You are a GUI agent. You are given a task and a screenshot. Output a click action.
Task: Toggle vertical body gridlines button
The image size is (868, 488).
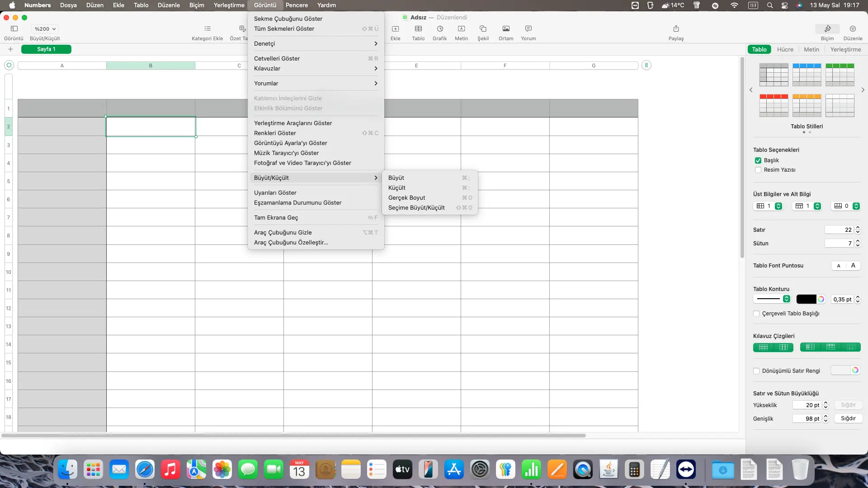point(783,347)
